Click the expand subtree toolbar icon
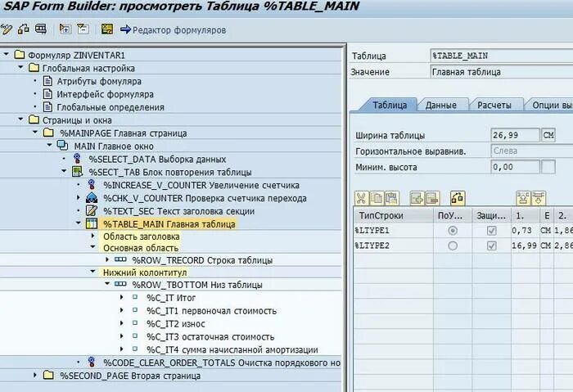The width and height of the screenshot is (573, 392). tap(65, 29)
